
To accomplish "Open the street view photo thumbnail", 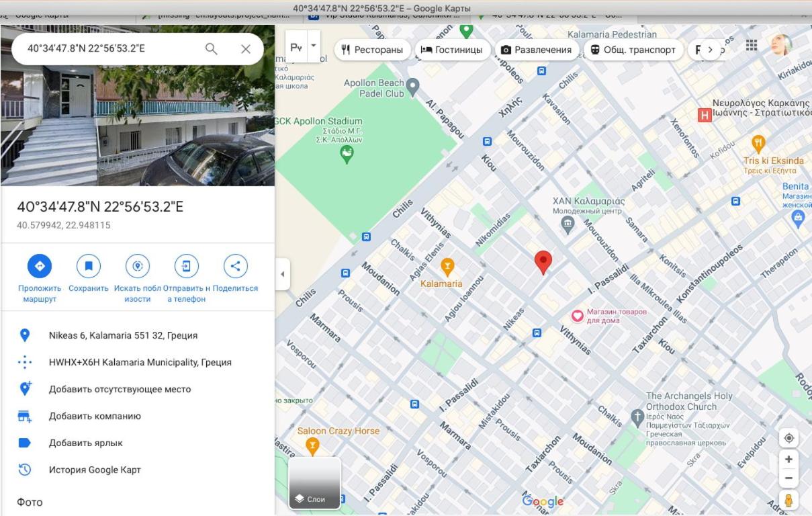I will pos(138,105).
